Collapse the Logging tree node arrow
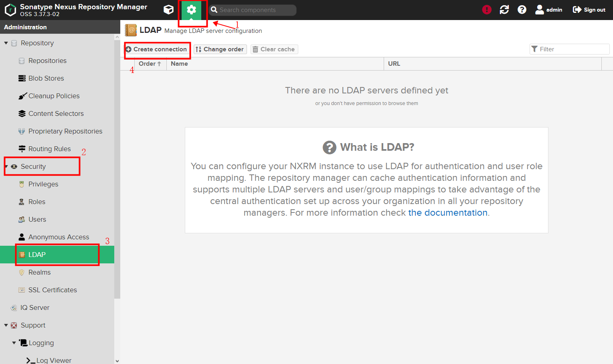Screen dimensions: 613x364 click(14, 343)
